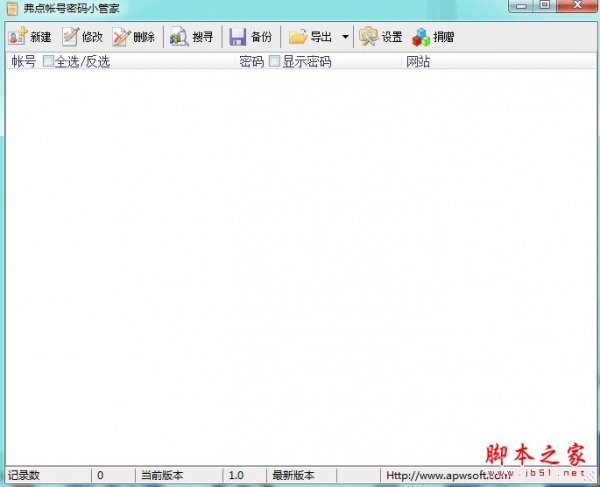
Task: Maximize the 弗点帐号密码小管家 window
Action: click(x=545, y=5)
